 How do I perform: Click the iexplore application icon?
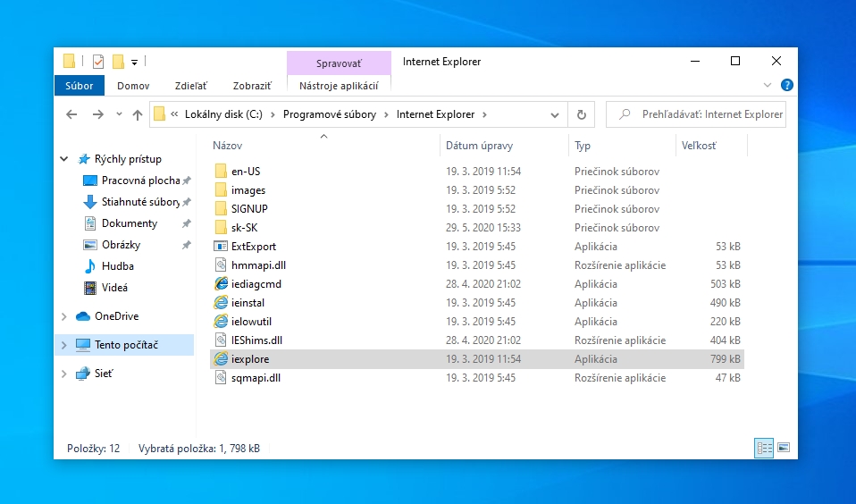tap(221, 359)
